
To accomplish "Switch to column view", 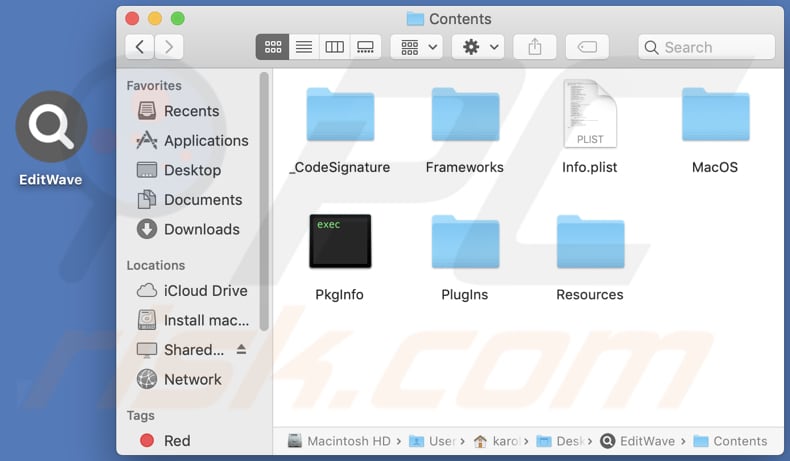I will click(x=335, y=47).
